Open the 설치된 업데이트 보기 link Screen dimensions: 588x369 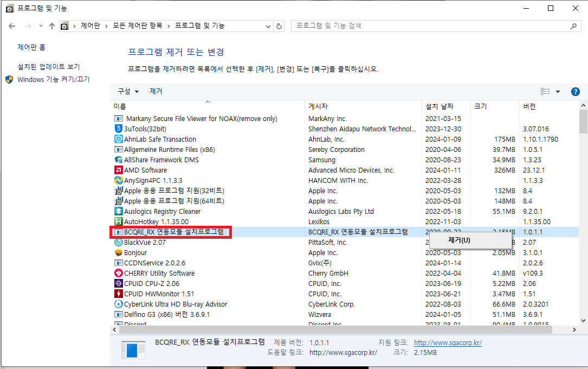tap(49, 67)
